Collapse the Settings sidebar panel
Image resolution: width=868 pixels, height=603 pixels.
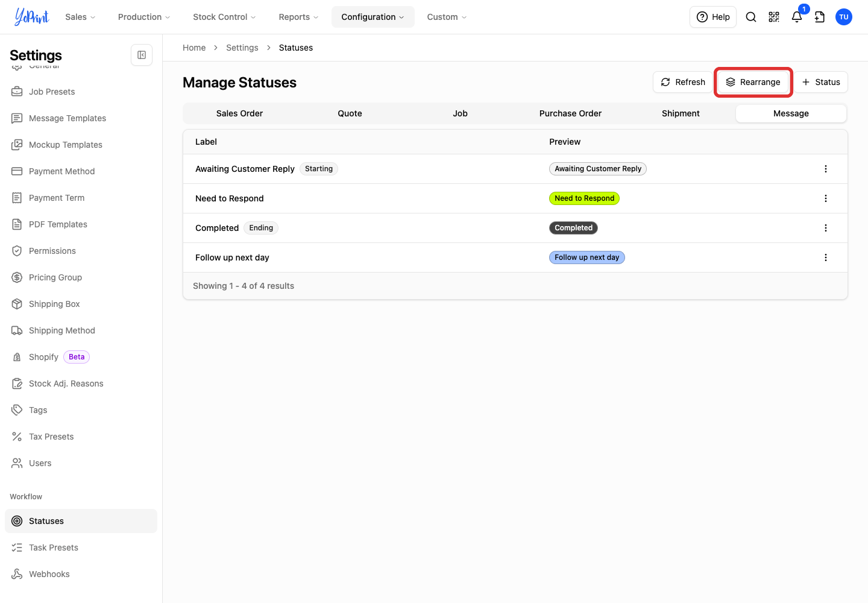click(x=142, y=55)
